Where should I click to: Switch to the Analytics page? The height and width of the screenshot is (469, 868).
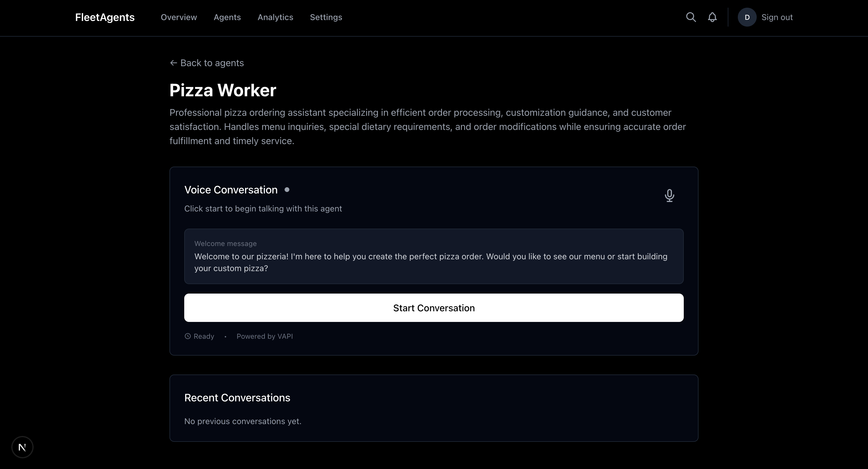coord(275,17)
